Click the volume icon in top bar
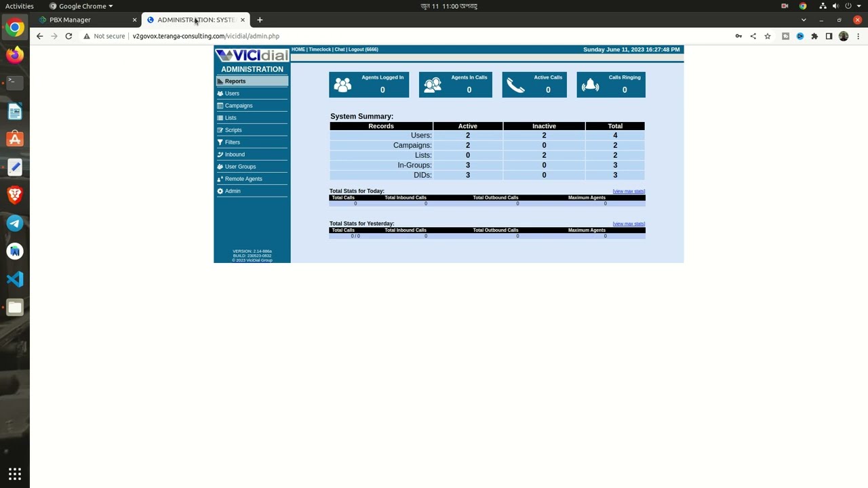The width and height of the screenshot is (868, 488). pyautogui.click(x=835, y=6)
